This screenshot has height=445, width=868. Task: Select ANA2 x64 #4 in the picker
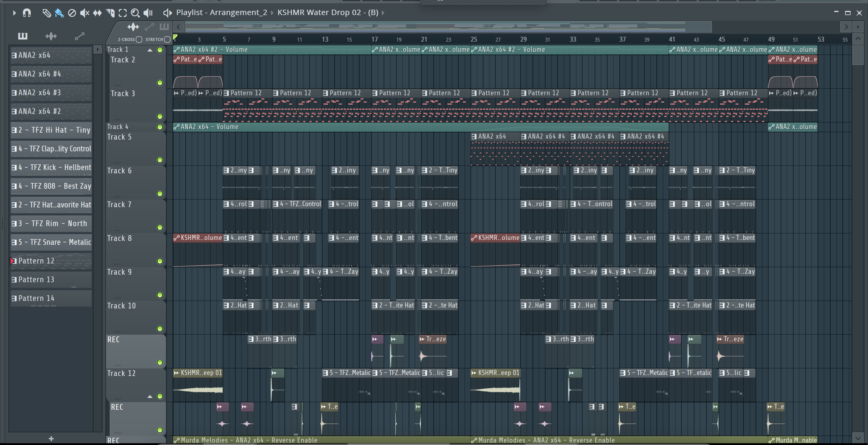tap(51, 74)
